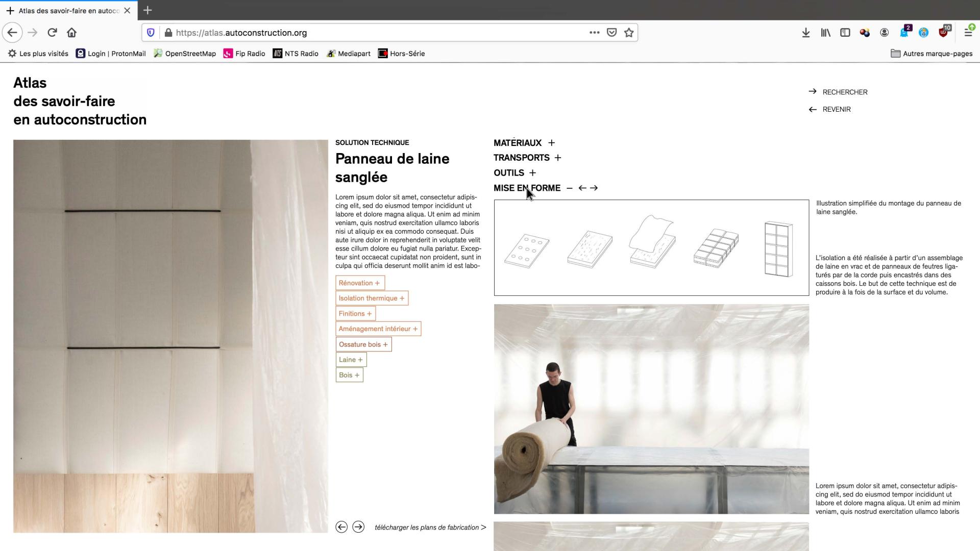The image size is (980, 551).
Task: Toggle the Rénovation tag
Action: click(x=359, y=283)
